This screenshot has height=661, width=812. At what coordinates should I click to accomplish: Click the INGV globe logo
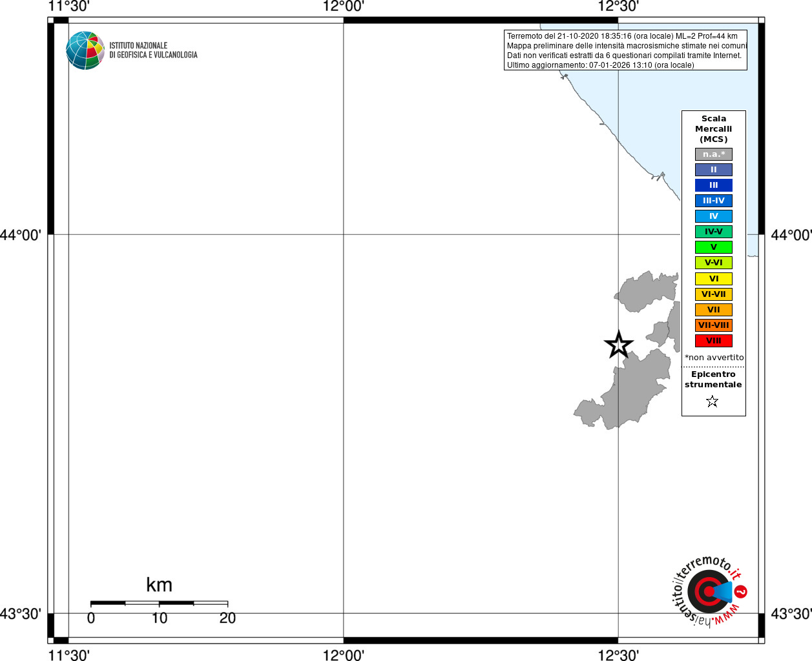point(85,50)
